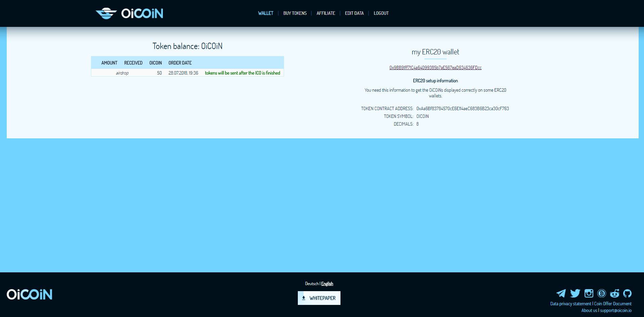Open the Coin Offer Document link
Viewport: 644px width, 317px height.
pos(613,304)
